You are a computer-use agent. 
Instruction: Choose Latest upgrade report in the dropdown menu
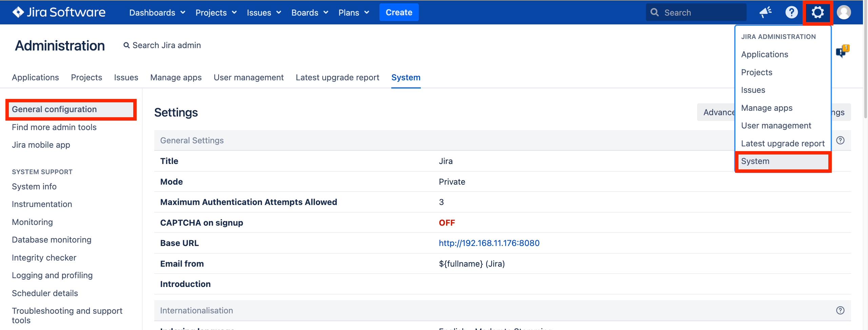click(783, 144)
